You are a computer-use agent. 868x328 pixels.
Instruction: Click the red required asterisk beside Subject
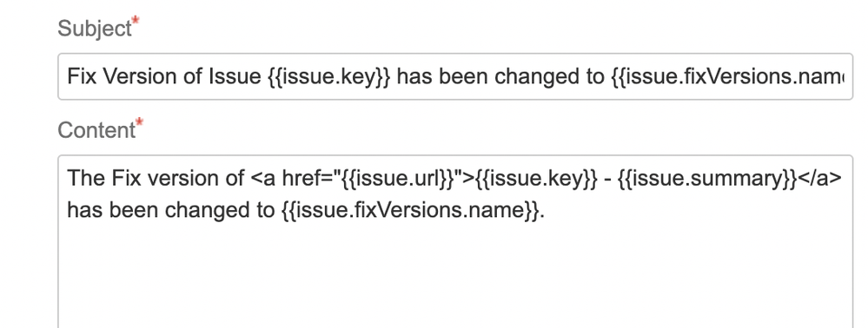(x=136, y=21)
